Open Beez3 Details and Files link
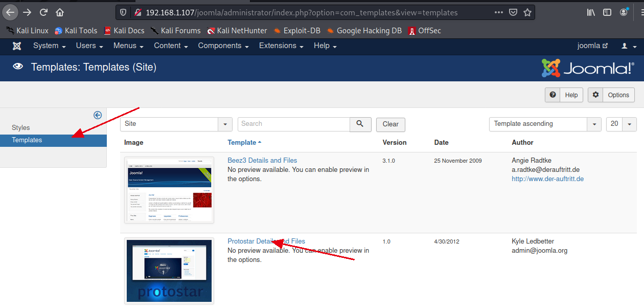 [262, 160]
